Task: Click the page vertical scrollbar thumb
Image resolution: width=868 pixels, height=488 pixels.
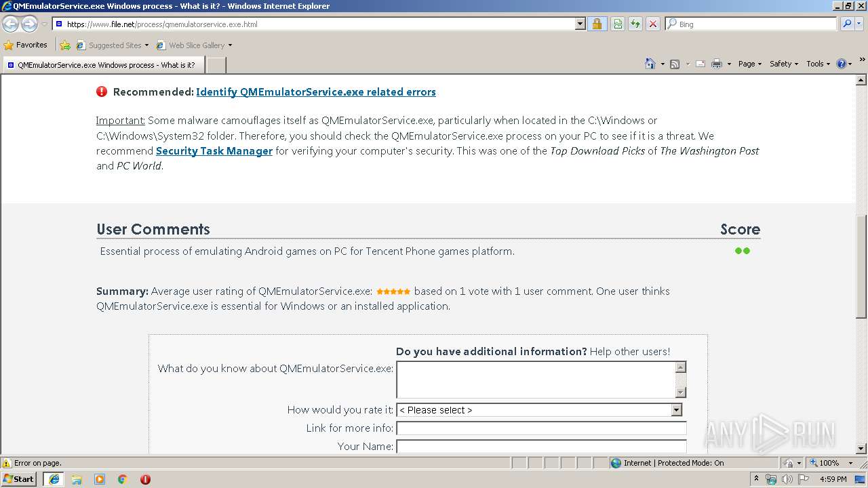Action: pyautogui.click(x=861, y=266)
